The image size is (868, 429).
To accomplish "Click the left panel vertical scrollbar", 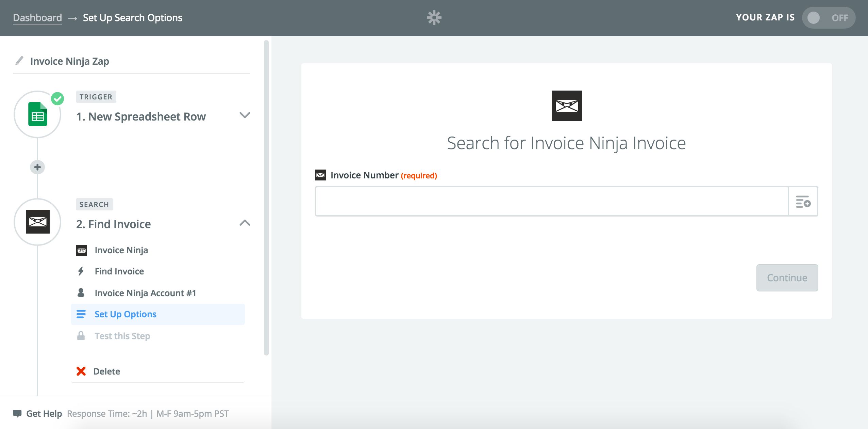I will click(x=266, y=197).
